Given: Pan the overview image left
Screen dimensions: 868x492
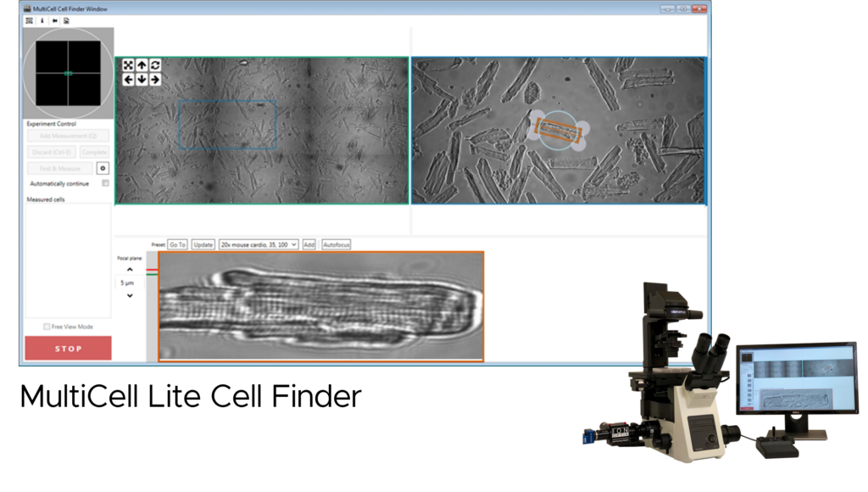Looking at the screenshot, I should [x=128, y=80].
